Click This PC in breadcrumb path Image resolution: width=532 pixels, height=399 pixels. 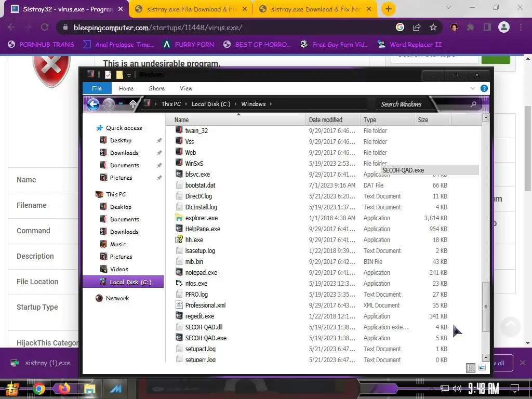pyautogui.click(x=171, y=104)
